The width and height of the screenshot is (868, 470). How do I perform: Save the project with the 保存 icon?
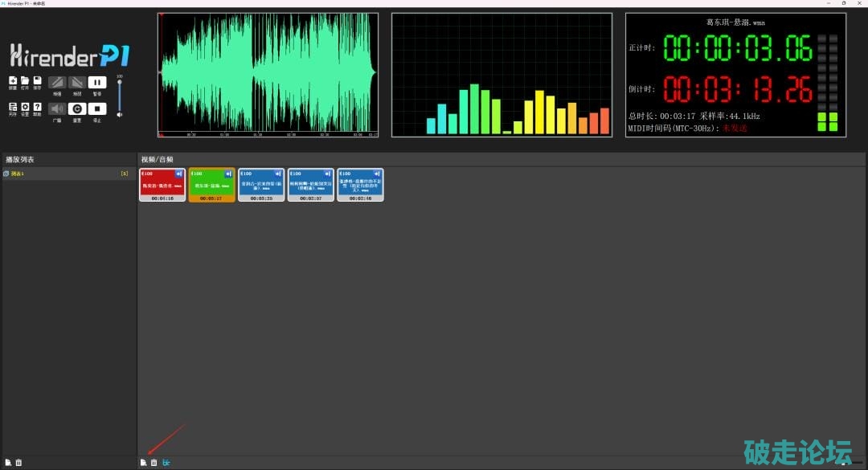click(x=37, y=81)
